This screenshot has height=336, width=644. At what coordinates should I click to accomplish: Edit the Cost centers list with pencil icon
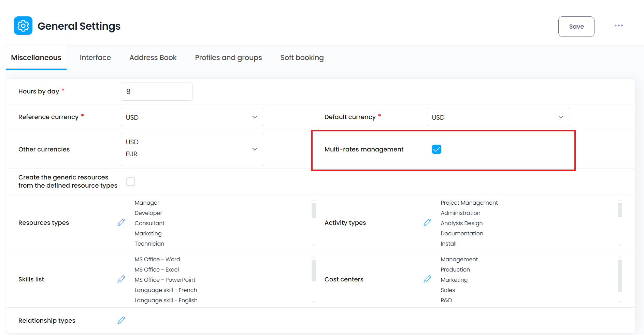click(x=427, y=279)
